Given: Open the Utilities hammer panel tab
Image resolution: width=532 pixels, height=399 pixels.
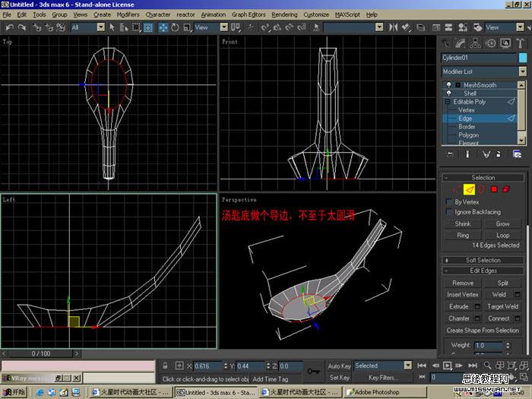Looking at the screenshot, I should [x=520, y=43].
